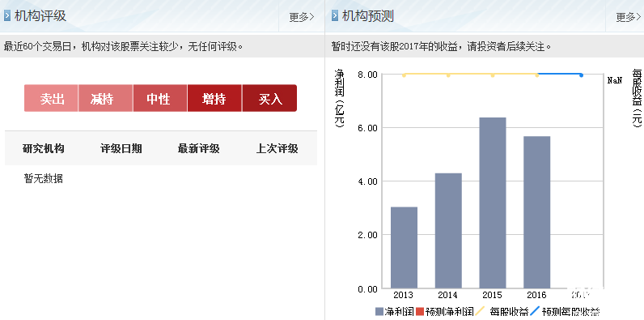Click the 研究机构 column header

tap(43, 148)
